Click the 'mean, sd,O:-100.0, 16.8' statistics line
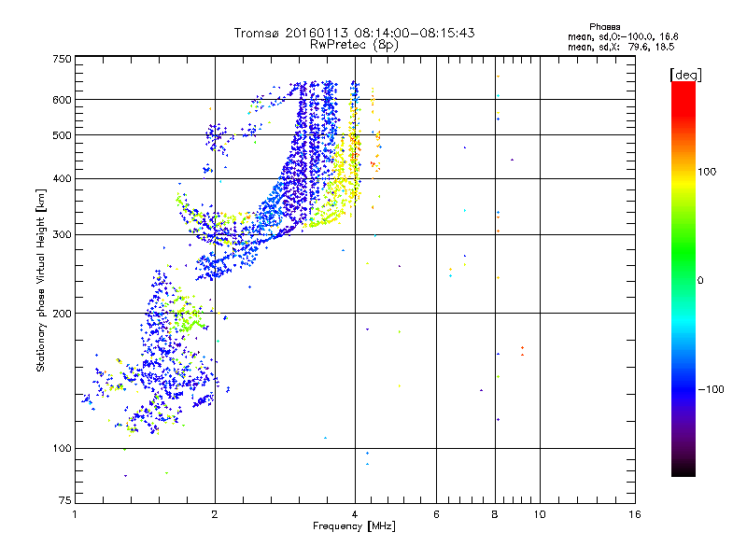 623,36
